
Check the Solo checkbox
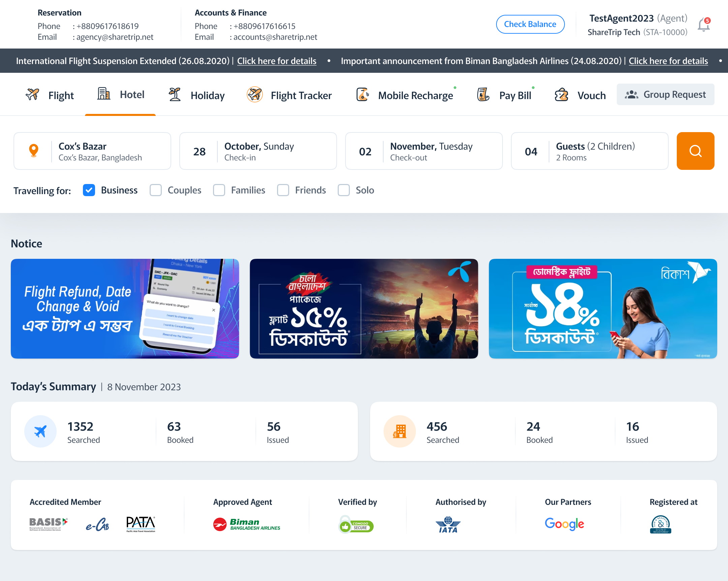[x=344, y=190]
